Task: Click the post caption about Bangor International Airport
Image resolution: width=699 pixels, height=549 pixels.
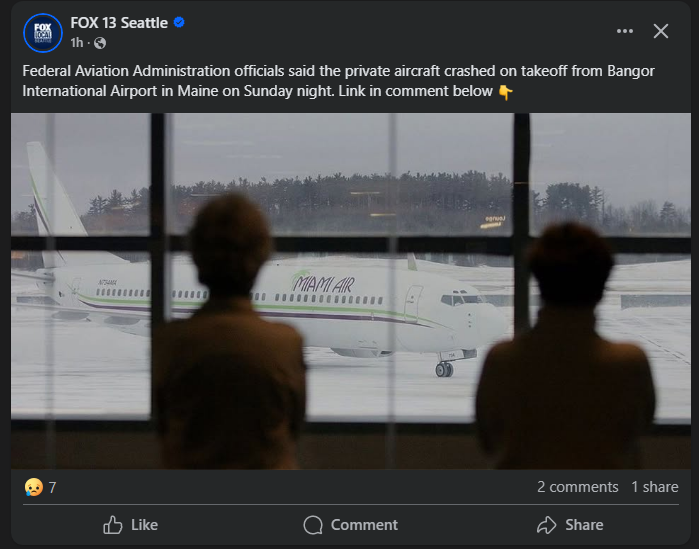Action: pos(339,81)
